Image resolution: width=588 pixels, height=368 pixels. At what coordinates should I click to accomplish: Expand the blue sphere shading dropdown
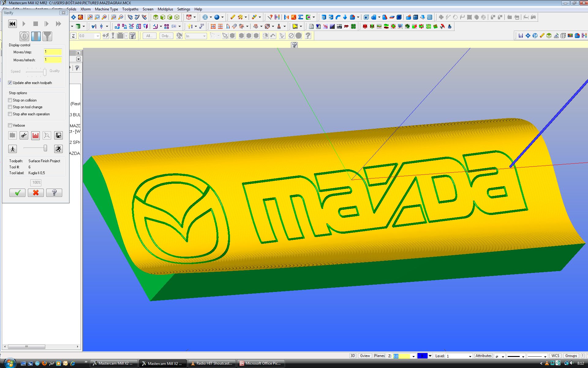pos(222,17)
